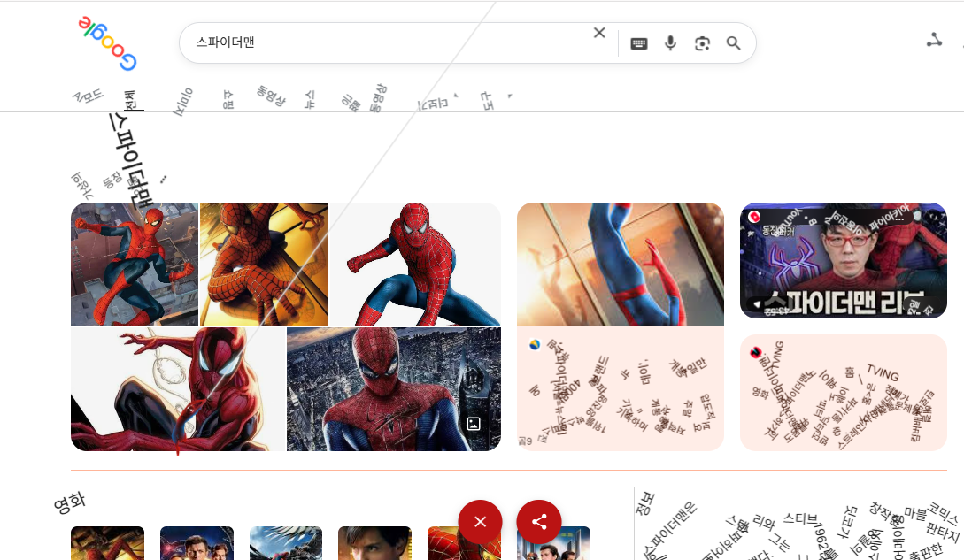Select the 전체 tab
Image resolution: width=964 pixels, height=560 pixels.
click(130, 101)
